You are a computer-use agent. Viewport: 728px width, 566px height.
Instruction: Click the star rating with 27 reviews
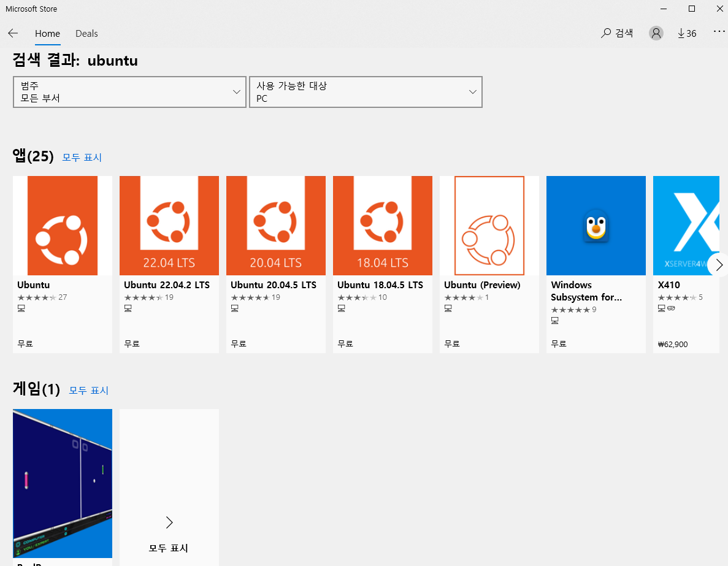[x=42, y=297]
